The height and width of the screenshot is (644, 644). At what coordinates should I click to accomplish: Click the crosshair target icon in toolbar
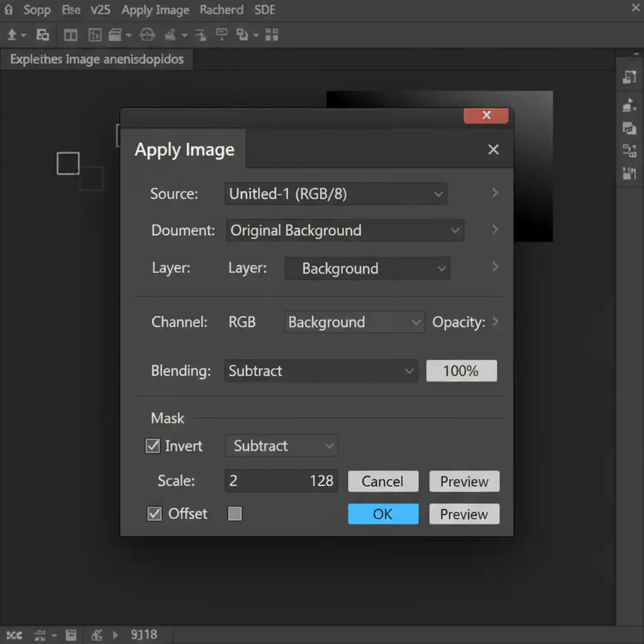pyautogui.click(x=146, y=35)
